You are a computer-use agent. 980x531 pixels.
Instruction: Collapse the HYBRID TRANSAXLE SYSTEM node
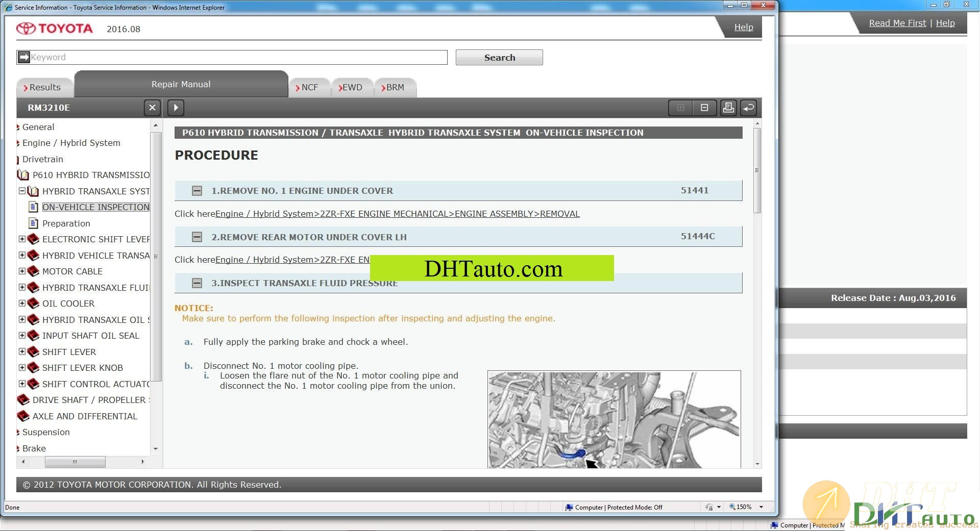click(22, 191)
